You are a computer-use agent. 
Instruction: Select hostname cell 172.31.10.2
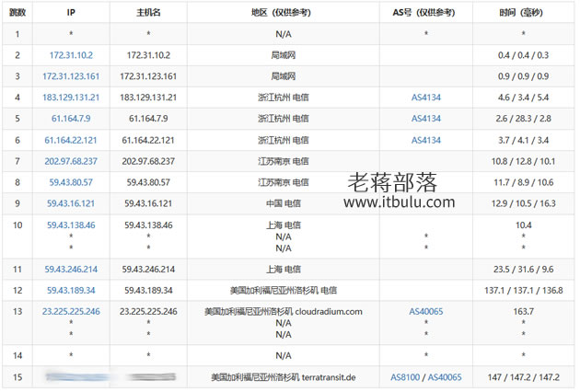148,55
